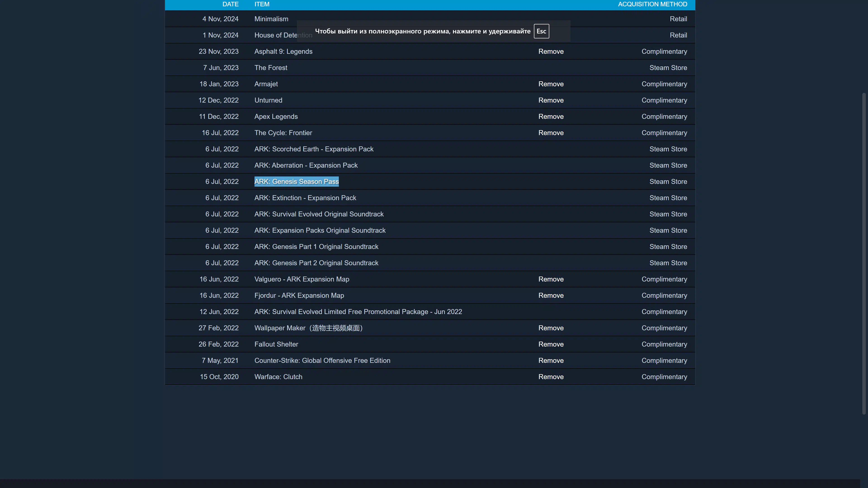
Task: Remove the Fallout Shelter license
Action: pos(551,344)
